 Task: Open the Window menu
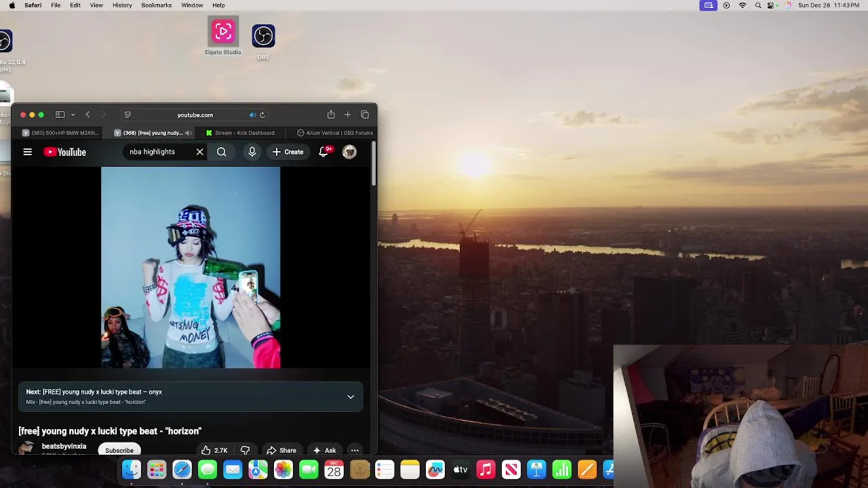192,5
